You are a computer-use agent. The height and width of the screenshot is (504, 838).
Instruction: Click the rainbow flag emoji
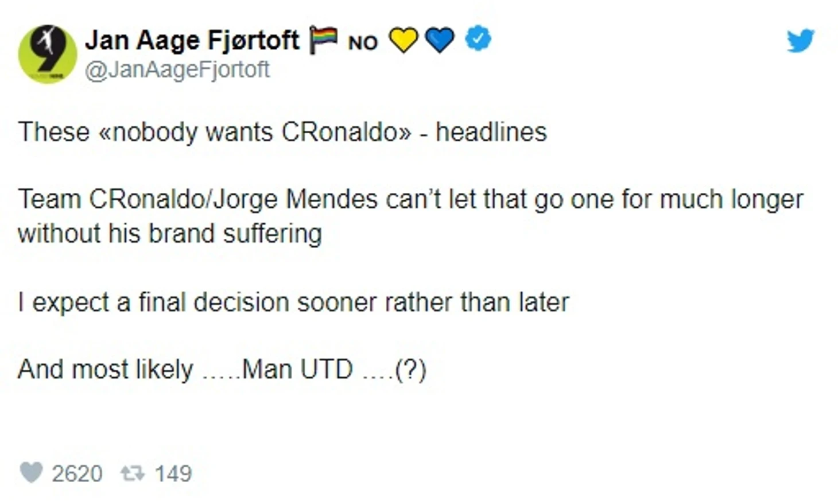323,40
